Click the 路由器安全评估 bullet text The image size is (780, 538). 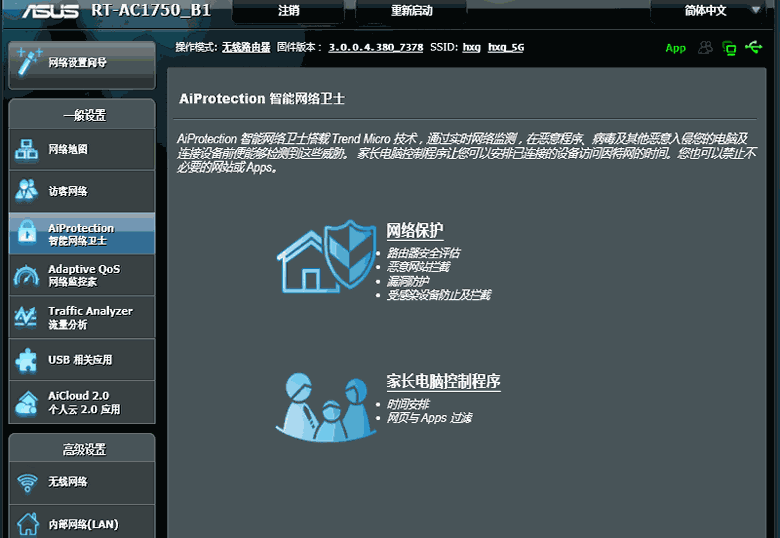[x=424, y=253]
